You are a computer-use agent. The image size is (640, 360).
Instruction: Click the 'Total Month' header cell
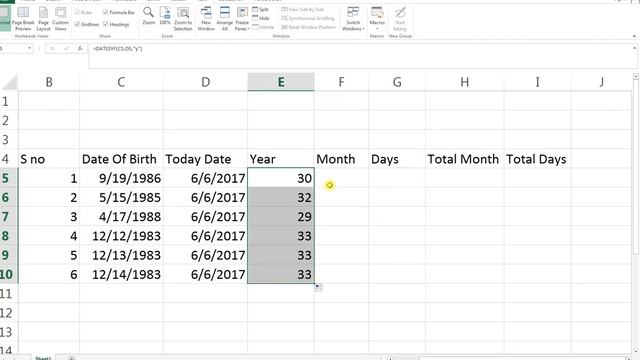(x=464, y=159)
